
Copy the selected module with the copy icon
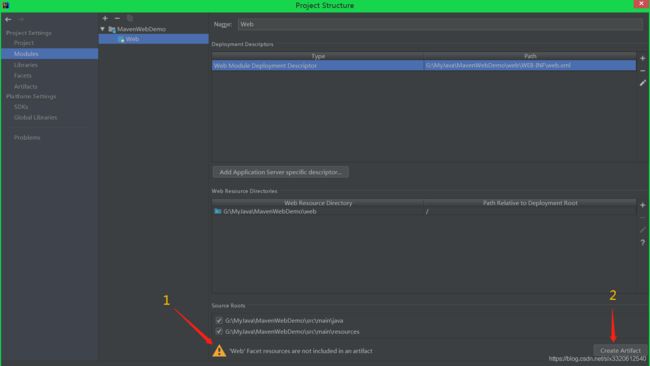coord(130,18)
